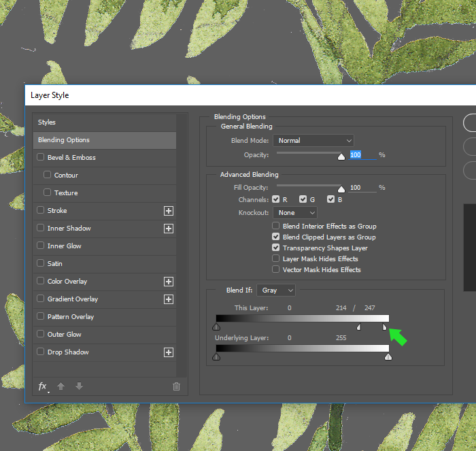Click plus icon for Gradient Overlay

coord(169,299)
